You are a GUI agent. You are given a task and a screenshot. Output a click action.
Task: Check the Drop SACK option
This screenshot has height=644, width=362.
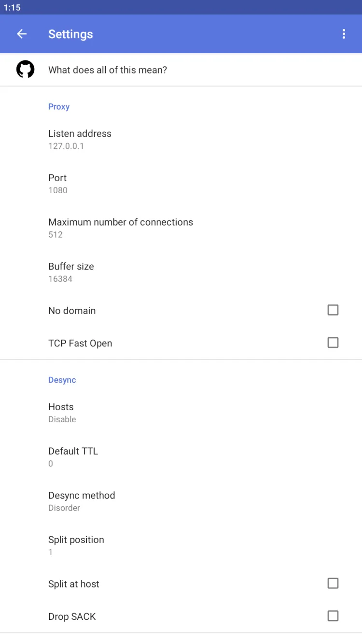[x=333, y=616]
